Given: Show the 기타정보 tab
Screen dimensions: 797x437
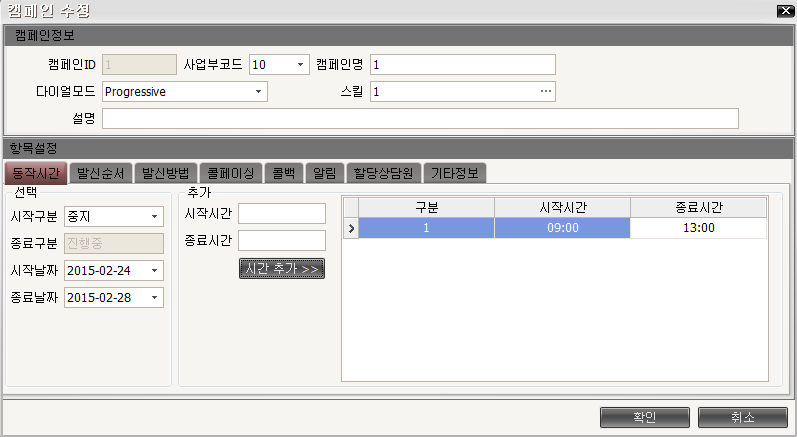Looking at the screenshot, I should (x=454, y=173).
